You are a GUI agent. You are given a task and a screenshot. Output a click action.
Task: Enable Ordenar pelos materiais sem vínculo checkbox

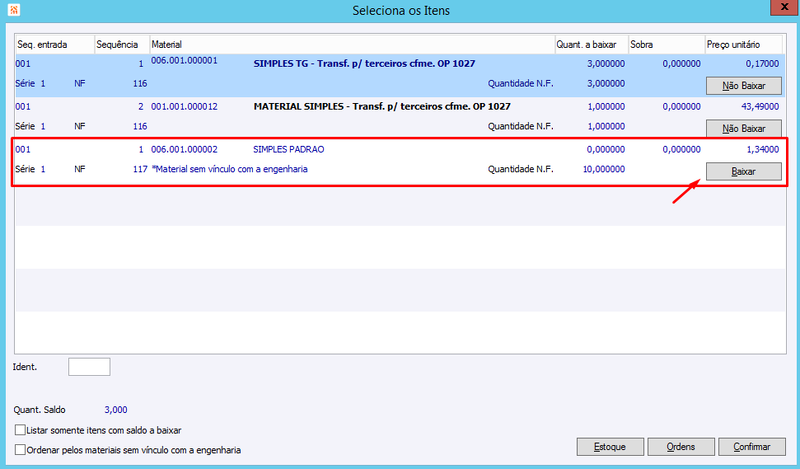(x=20, y=450)
